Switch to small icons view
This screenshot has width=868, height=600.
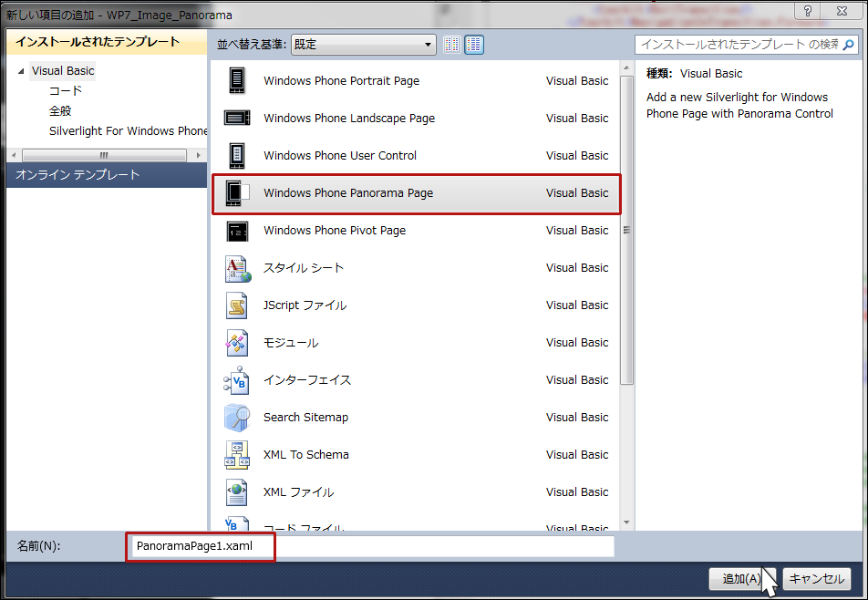click(x=452, y=45)
